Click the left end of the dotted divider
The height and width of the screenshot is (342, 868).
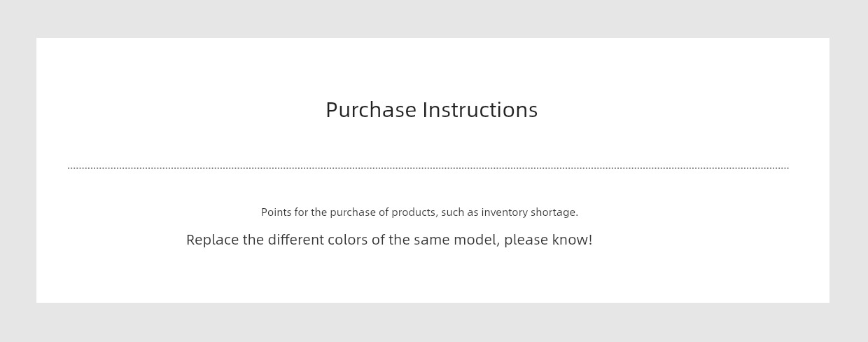(70, 168)
